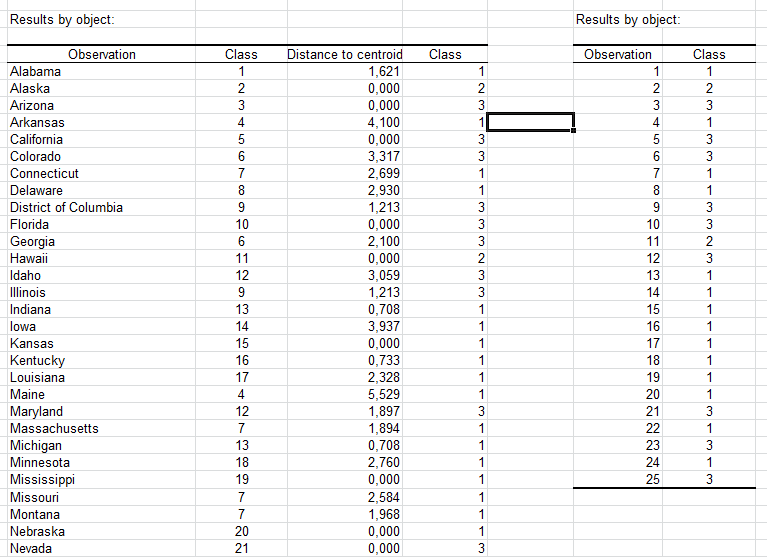The width and height of the screenshot is (767, 557).
Task: Select the Illinois cell
Action: point(101,292)
